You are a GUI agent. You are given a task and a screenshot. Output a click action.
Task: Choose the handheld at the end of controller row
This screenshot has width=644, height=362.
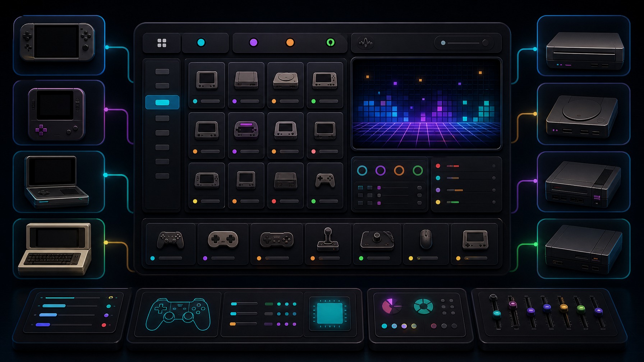pos(475,244)
